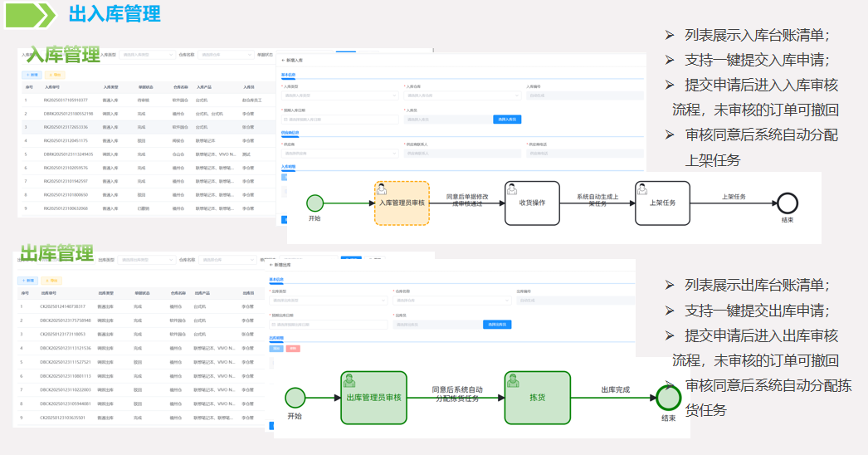This screenshot has width=868, height=455.
Task: Click the 预期入库日期 date input field
Action: [x=340, y=120]
